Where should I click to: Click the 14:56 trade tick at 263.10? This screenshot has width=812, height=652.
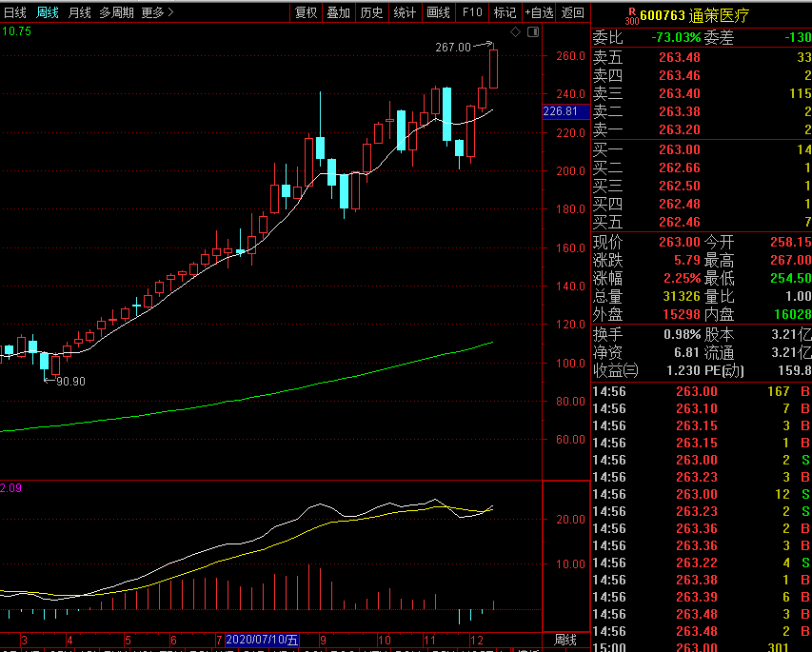point(702,408)
